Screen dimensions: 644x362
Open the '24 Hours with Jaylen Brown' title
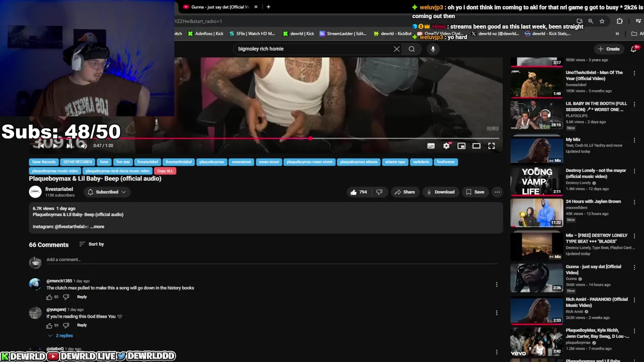pos(593,202)
